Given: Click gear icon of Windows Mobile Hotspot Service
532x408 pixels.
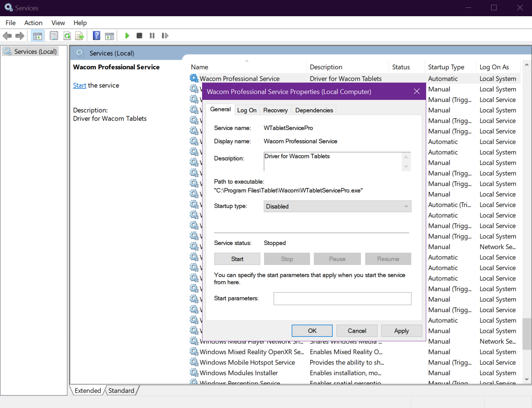Looking at the screenshot, I should click(x=194, y=362).
